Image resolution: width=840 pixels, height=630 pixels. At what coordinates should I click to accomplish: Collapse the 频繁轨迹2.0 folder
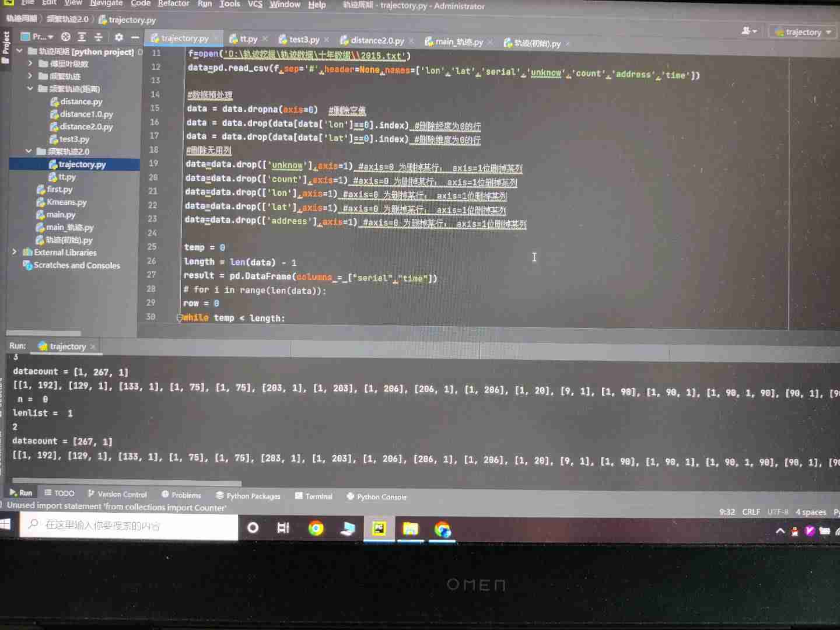[29, 152]
